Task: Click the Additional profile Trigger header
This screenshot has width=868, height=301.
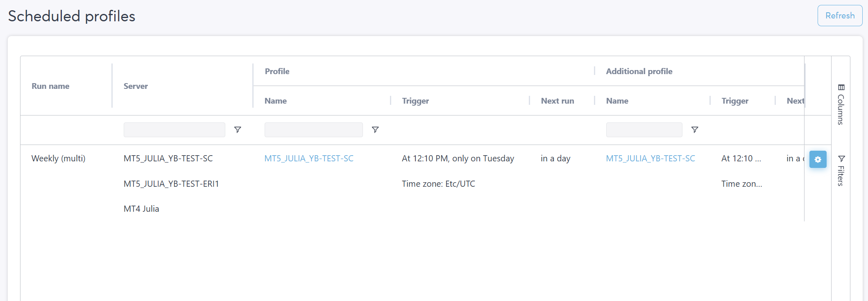Action: tap(735, 101)
